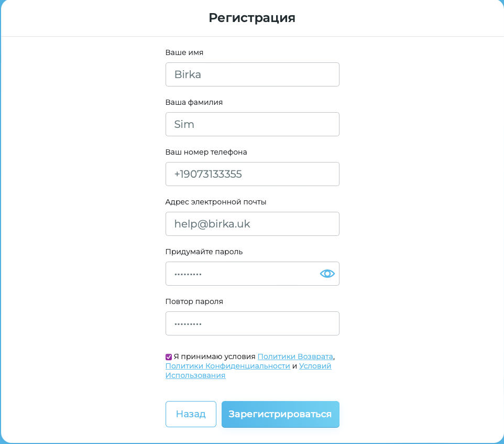504x444 pixels.
Task: Click the Адрес электронной почты label
Action: coord(216,202)
